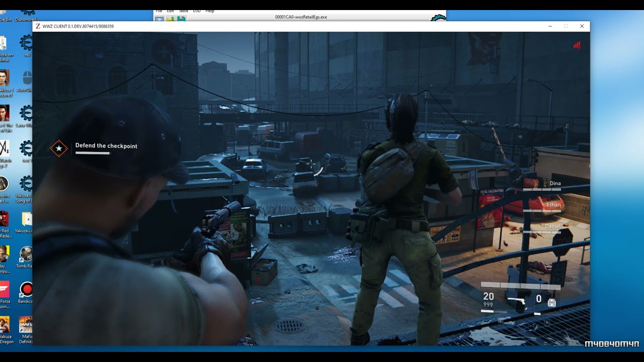Viewport: 644px width, 362px height.
Task: Click the ammo count 20 in the HUD
Action: [488, 297]
